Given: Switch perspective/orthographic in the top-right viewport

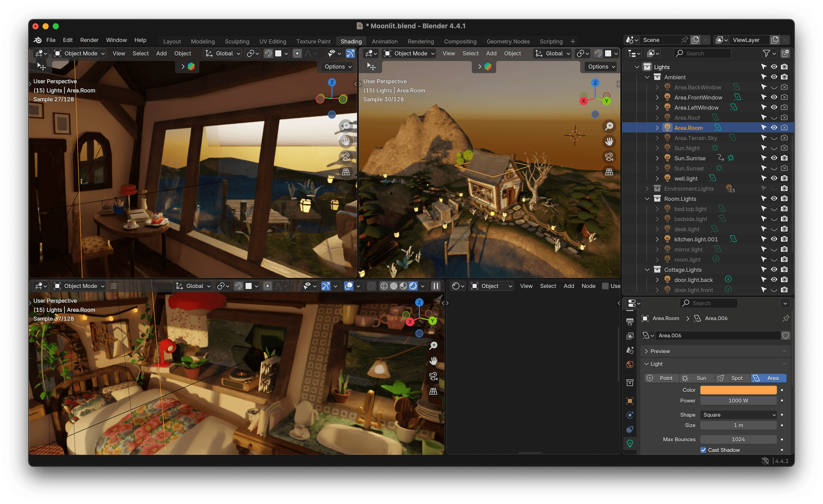Looking at the screenshot, I should click(x=609, y=172).
